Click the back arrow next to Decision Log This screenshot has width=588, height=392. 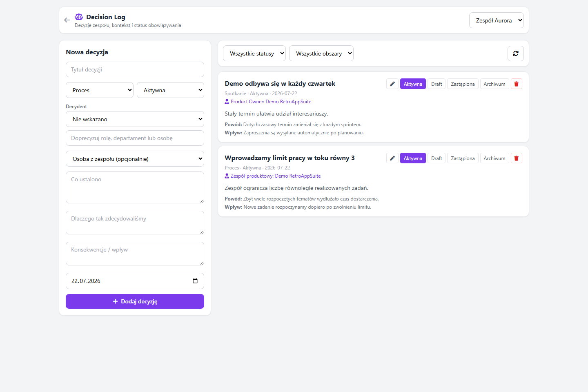(67, 20)
